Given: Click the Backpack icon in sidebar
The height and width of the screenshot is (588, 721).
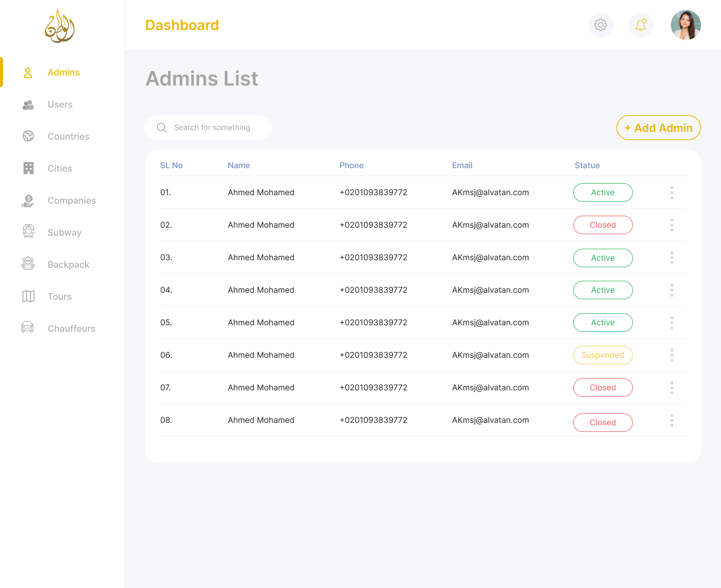Looking at the screenshot, I should point(28,264).
